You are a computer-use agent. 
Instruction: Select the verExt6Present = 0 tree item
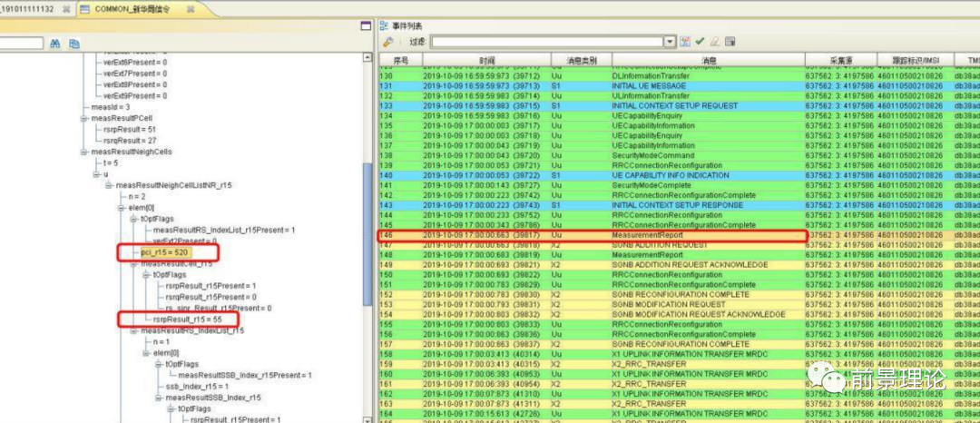click(x=135, y=63)
